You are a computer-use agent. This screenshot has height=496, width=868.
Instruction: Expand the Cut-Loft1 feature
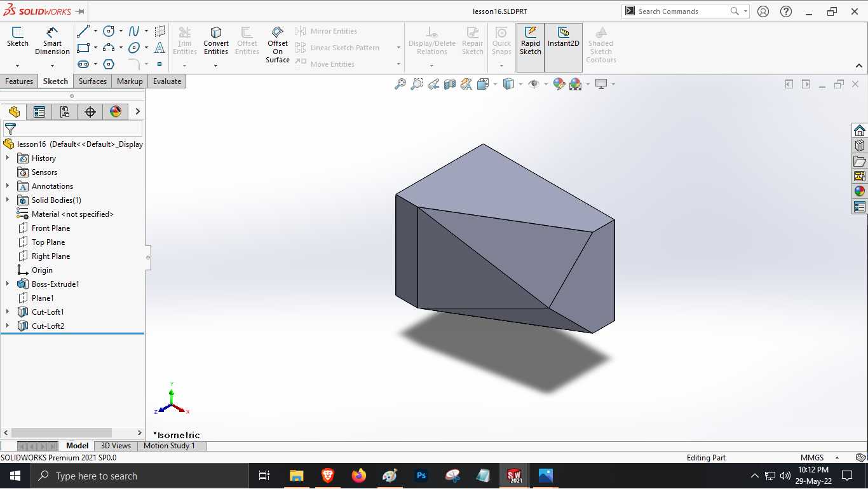pyautogui.click(x=8, y=312)
